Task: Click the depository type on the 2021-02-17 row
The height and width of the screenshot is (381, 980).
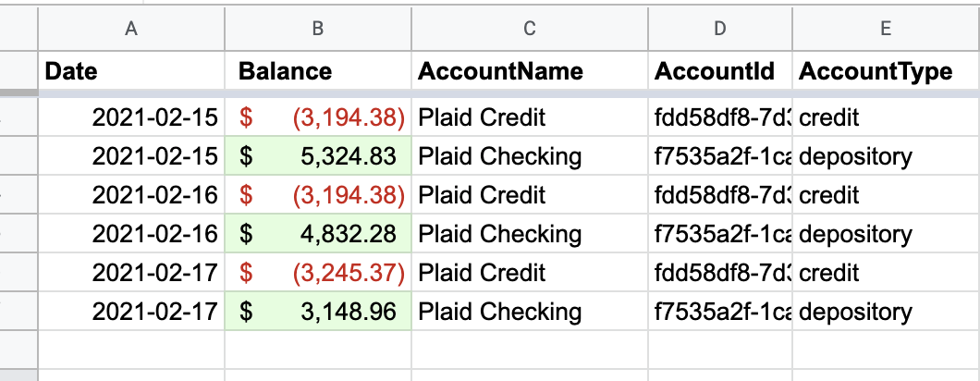Action: pyautogui.click(x=886, y=311)
